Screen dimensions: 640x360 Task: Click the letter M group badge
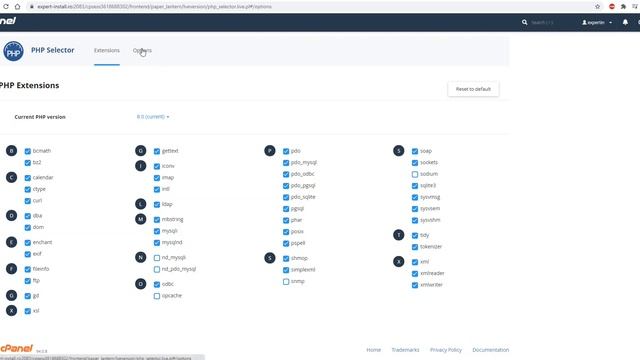(x=140, y=219)
